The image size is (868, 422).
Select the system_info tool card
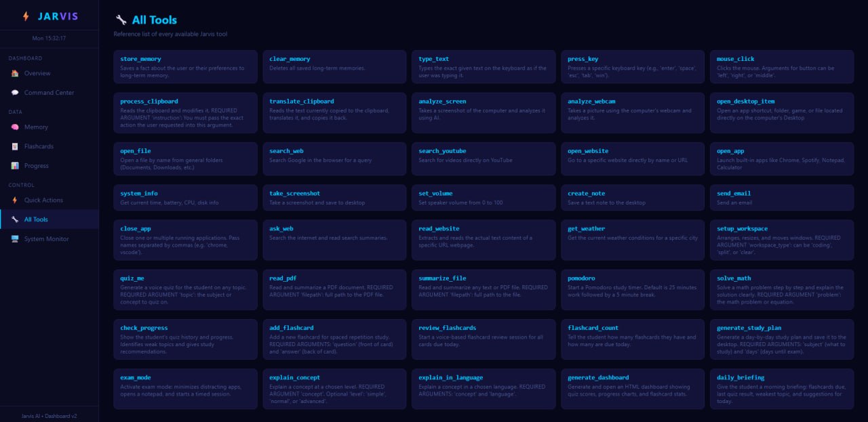point(186,198)
